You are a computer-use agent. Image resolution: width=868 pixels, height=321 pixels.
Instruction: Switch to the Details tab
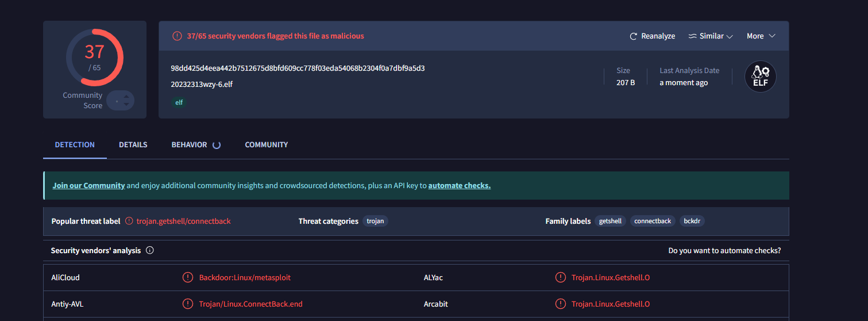click(x=133, y=145)
